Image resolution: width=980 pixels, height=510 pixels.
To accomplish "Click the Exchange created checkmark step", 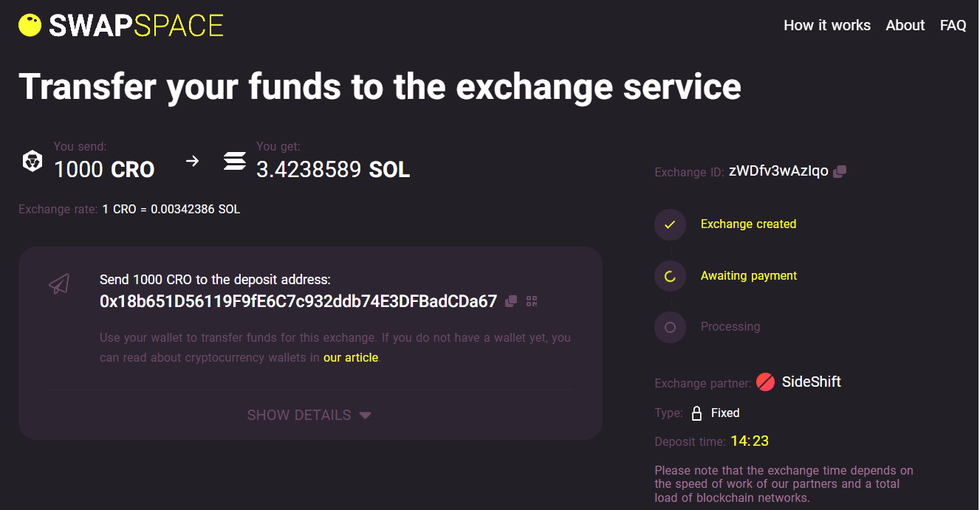I will pyautogui.click(x=670, y=224).
